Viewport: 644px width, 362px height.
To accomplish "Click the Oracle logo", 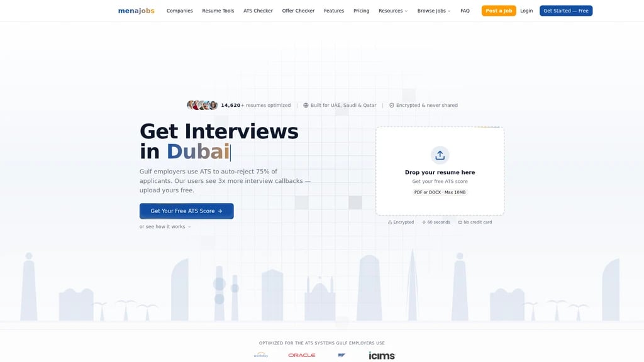I will 301,355.
